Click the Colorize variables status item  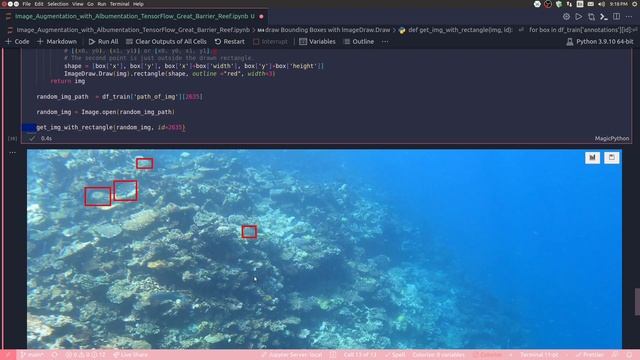438,355
